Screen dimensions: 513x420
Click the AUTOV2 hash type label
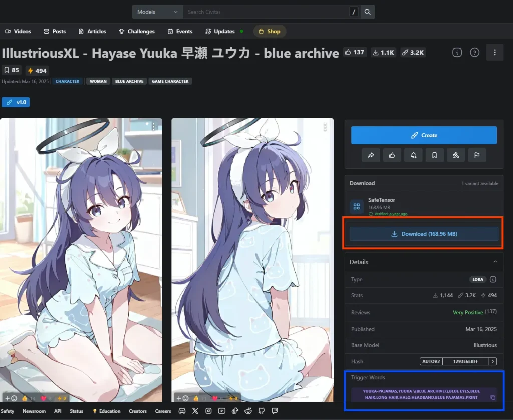tap(431, 361)
